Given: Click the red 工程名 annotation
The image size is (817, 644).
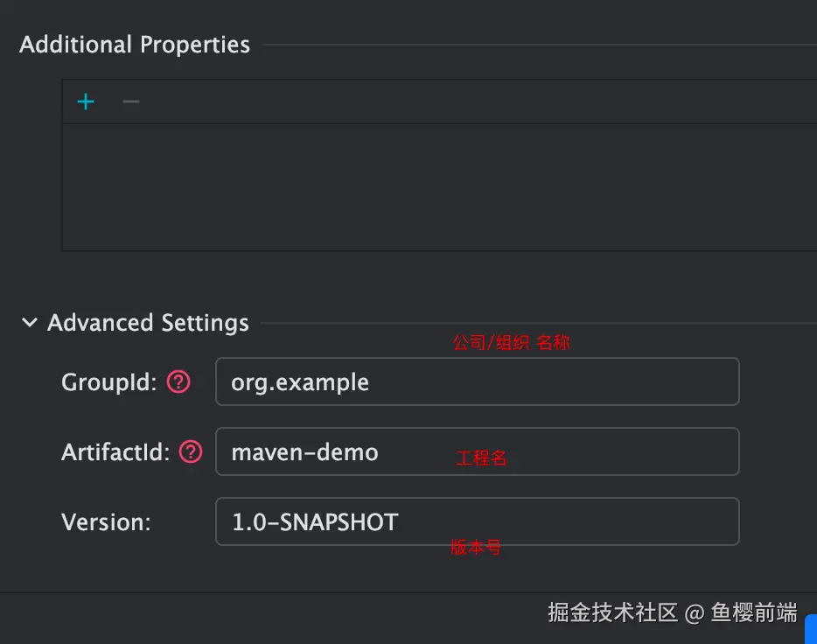Looking at the screenshot, I should (x=481, y=458).
